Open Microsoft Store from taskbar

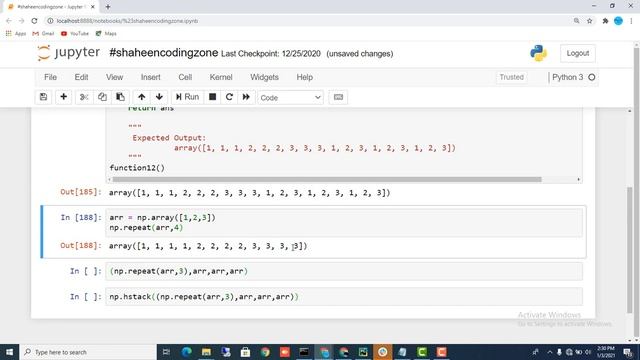click(245, 352)
